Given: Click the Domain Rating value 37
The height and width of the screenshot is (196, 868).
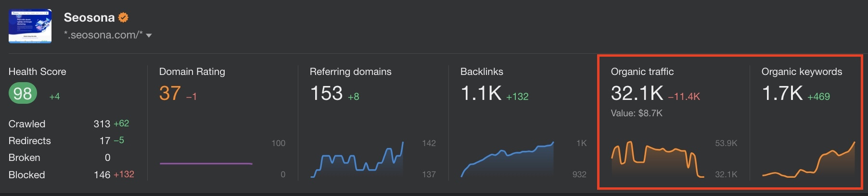Looking at the screenshot, I should pos(170,93).
